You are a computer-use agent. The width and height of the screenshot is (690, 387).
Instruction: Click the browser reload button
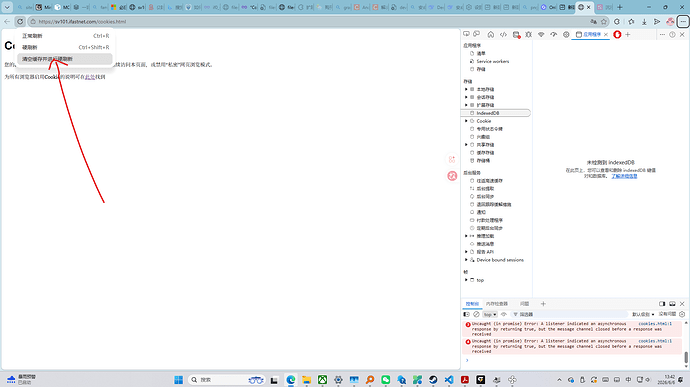tap(20, 21)
